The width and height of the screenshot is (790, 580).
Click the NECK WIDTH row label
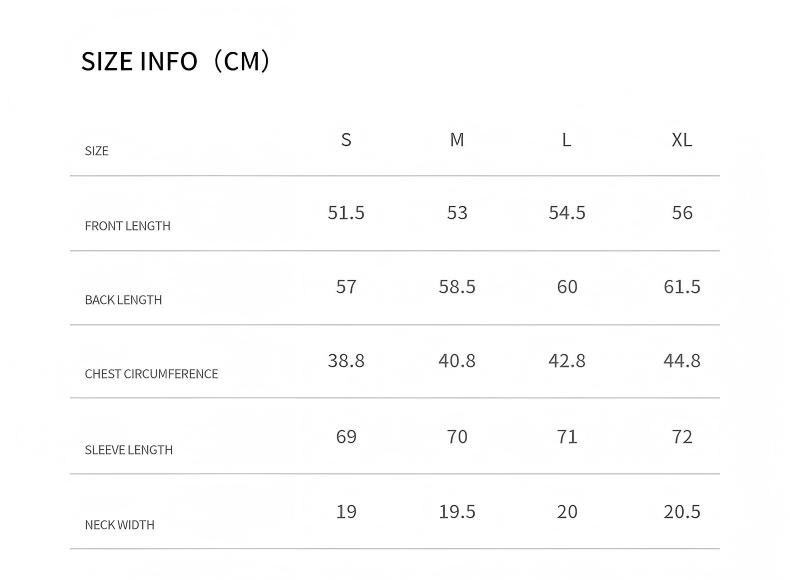tap(119, 525)
